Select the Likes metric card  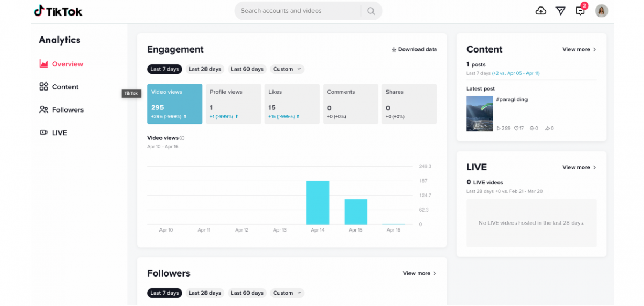[x=292, y=104]
